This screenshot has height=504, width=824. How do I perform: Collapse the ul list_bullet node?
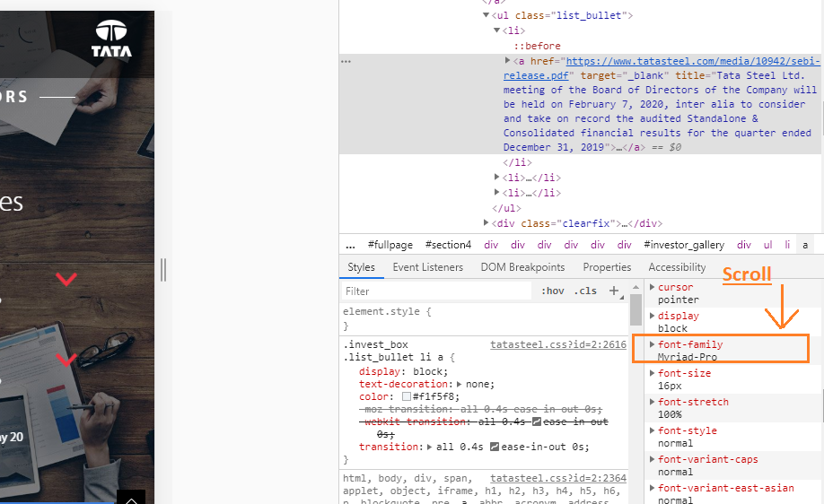pyautogui.click(x=487, y=15)
